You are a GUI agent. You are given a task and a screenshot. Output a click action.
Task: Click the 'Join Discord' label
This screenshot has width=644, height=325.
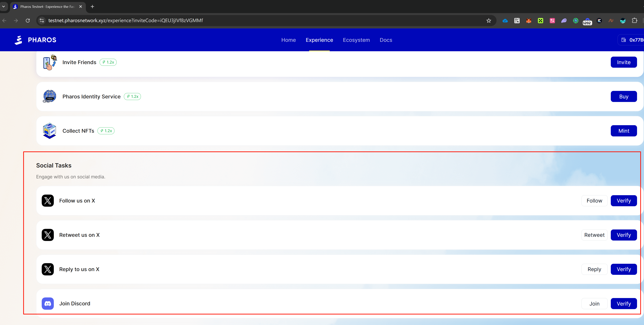pyautogui.click(x=74, y=303)
